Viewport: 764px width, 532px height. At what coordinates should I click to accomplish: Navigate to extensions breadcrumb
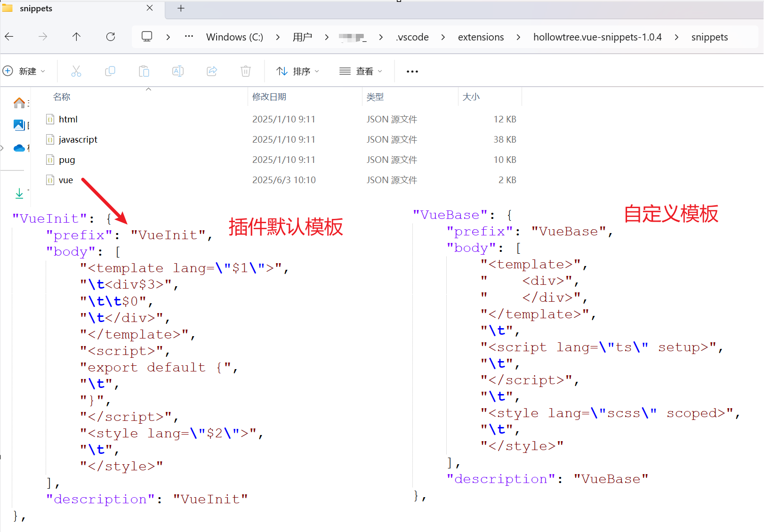click(481, 37)
